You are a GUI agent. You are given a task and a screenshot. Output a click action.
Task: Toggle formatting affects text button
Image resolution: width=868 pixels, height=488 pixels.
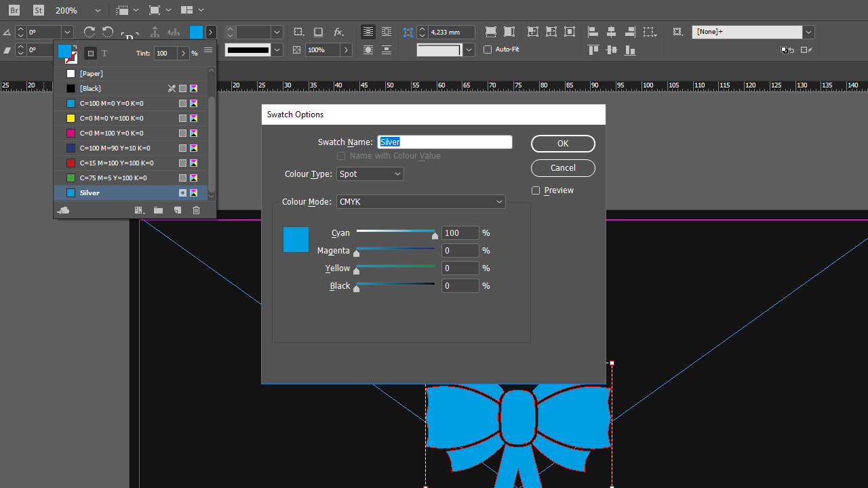104,54
